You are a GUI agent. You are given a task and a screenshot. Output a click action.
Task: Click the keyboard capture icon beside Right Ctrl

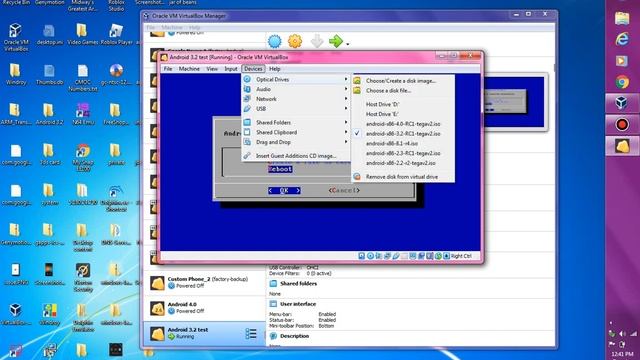pyautogui.click(x=447, y=256)
